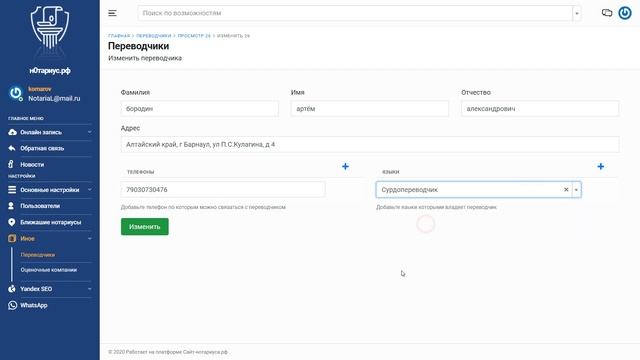
Task: Go to ПРОСМОТР 26 in the breadcrumb
Action: click(x=194, y=36)
